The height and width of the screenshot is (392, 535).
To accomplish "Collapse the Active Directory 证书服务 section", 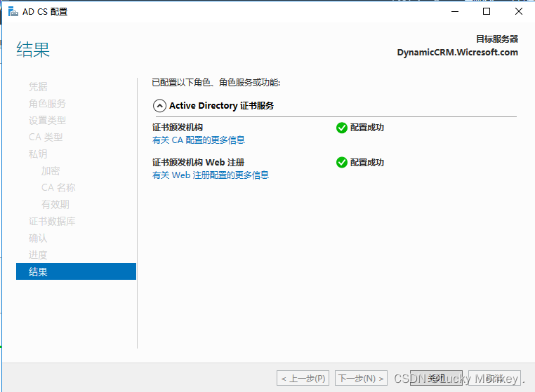I will point(159,106).
